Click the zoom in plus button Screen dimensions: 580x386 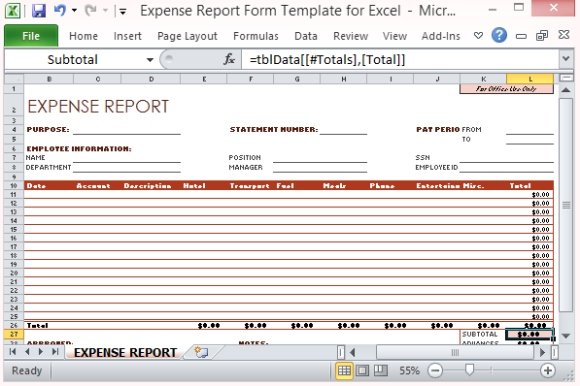[547, 370]
